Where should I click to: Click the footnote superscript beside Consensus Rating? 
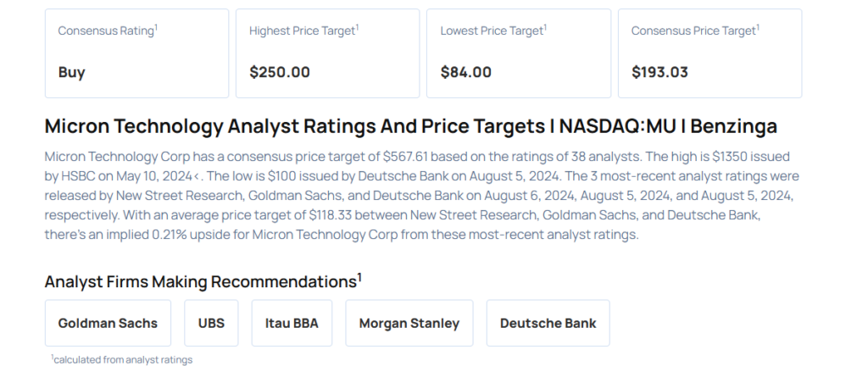[157, 27]
